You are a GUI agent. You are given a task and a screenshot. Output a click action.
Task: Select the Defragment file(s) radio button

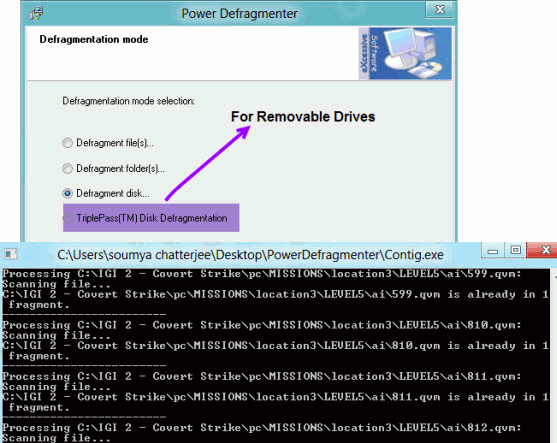67,143
